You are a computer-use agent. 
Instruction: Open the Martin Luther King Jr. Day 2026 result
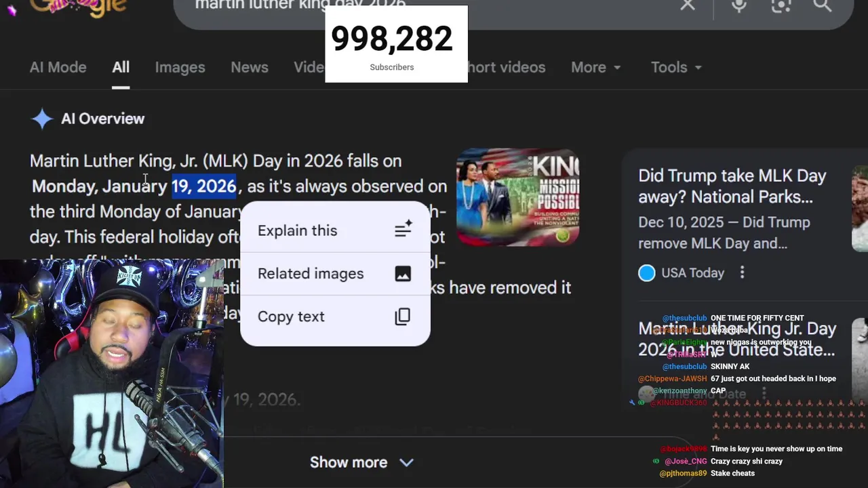(x=736, y=340)
